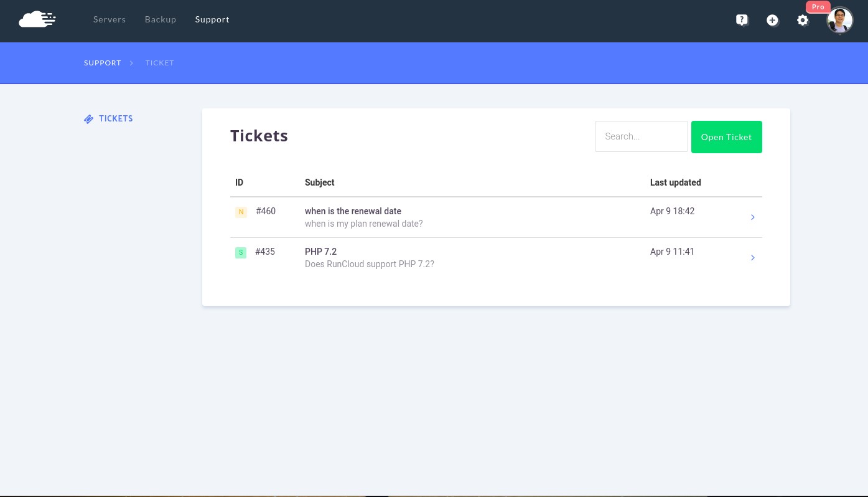This screenshot has height=497, width=868.
Task: Click the breadcrumb chevron after SUPPORT
Action: point(131,63)
